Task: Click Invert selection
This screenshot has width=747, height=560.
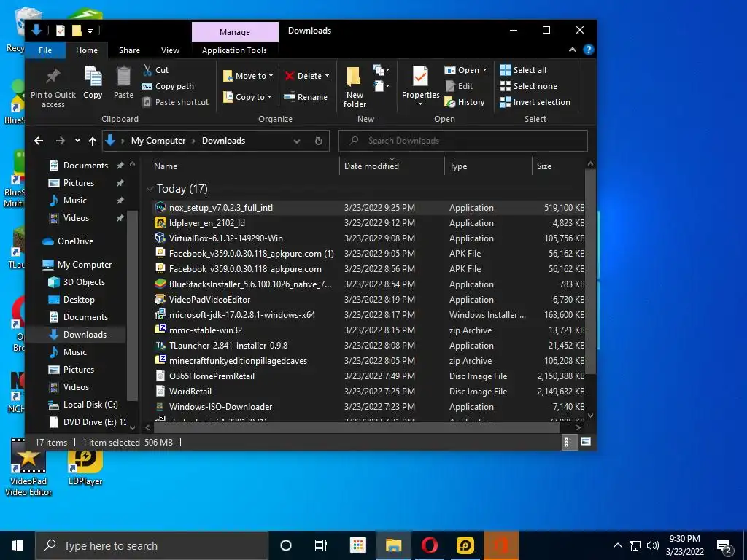Action: tap(535, 102)
